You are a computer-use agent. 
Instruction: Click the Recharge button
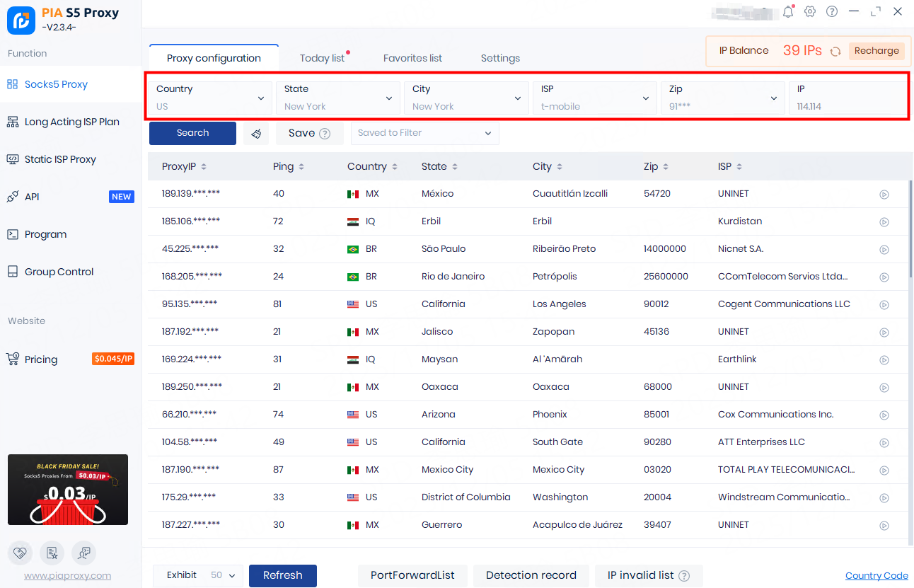[x=876, y=51]
